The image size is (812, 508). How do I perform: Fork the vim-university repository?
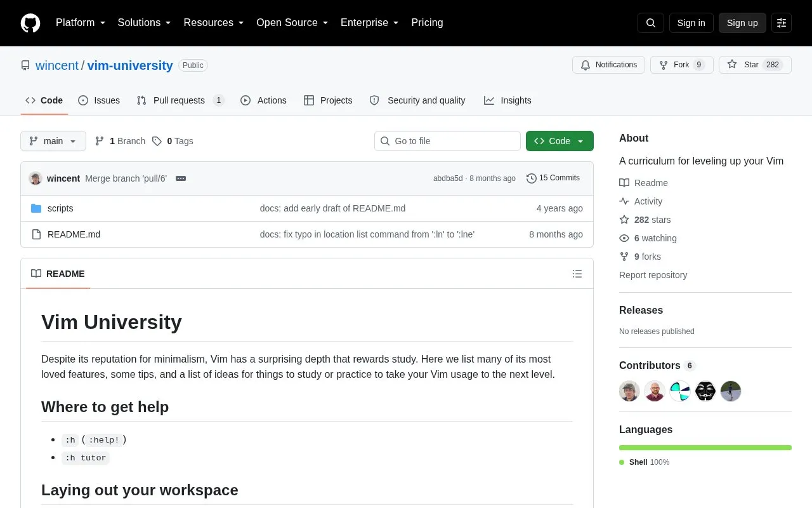682,65
